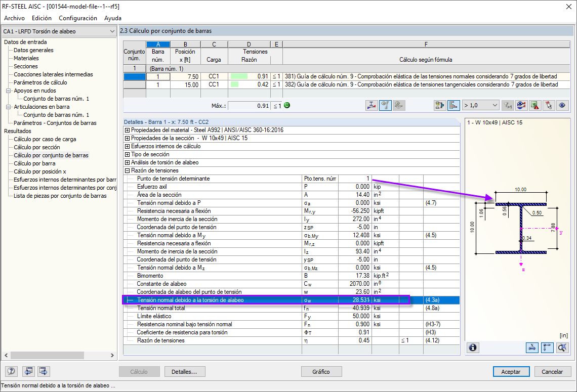Open the Configuración menu
The width and height of the screenshot is (577, 392).
pyautogui.click(x=78, y=18)
